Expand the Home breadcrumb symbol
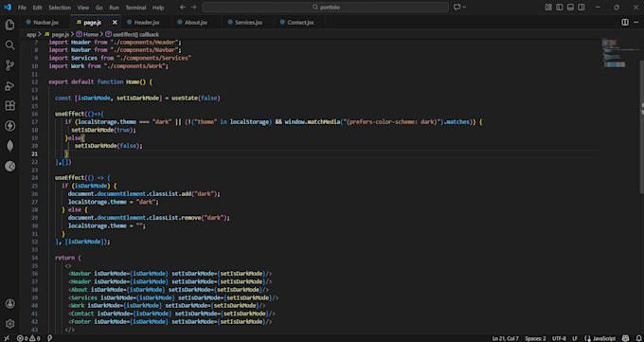 pyautogui.click(x=87, y=34)
